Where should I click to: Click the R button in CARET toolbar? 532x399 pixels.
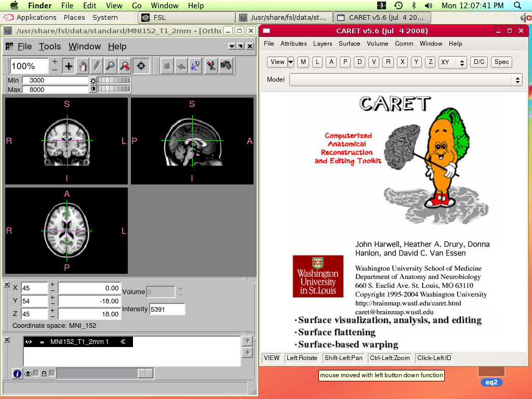[x=388, y=62]
